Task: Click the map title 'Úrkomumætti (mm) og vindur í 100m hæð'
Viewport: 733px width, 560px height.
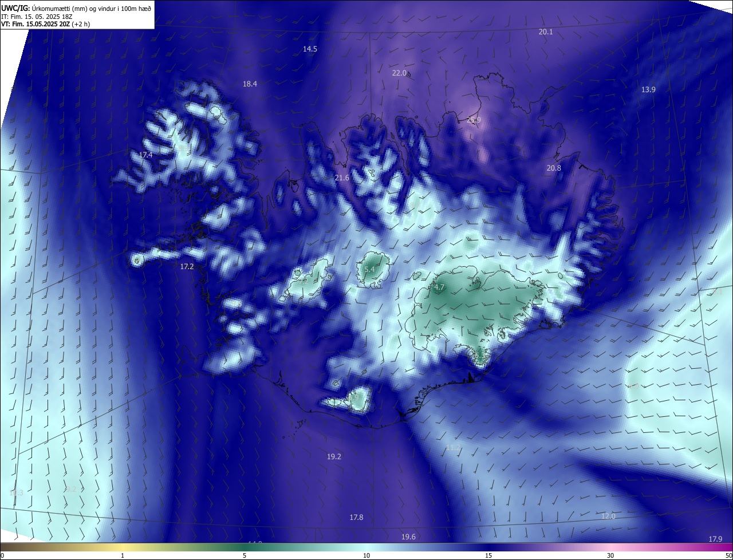Action: [92, 9]
